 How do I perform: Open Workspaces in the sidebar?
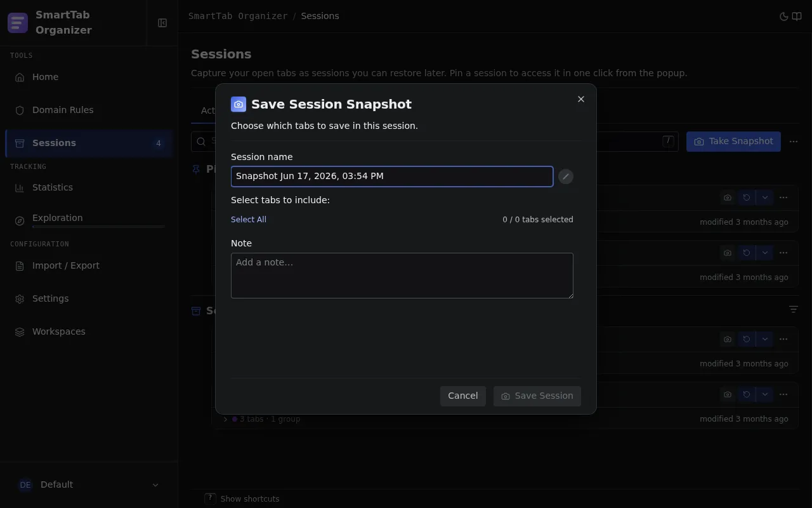pyautogui.click(x=89, y=331)
